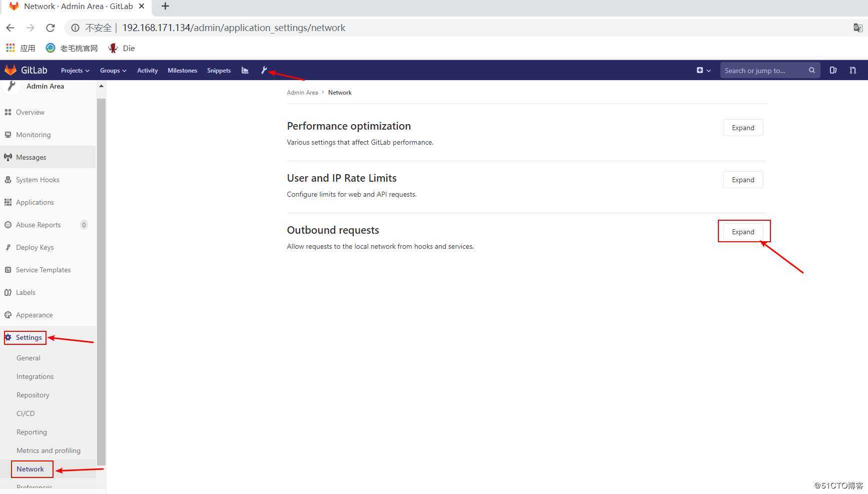Open Appearance in the admin sidebar
The width and height of the screenshot is (868, 494).
coord(48,315)
